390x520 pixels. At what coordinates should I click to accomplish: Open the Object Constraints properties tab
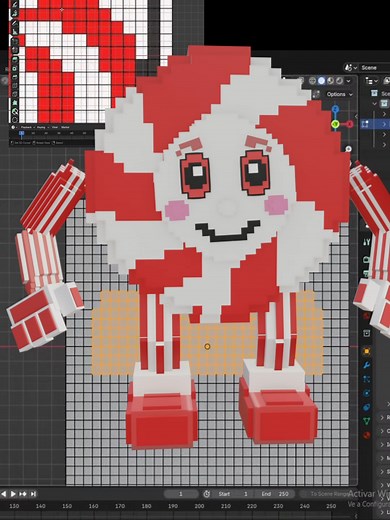[367, 407]
